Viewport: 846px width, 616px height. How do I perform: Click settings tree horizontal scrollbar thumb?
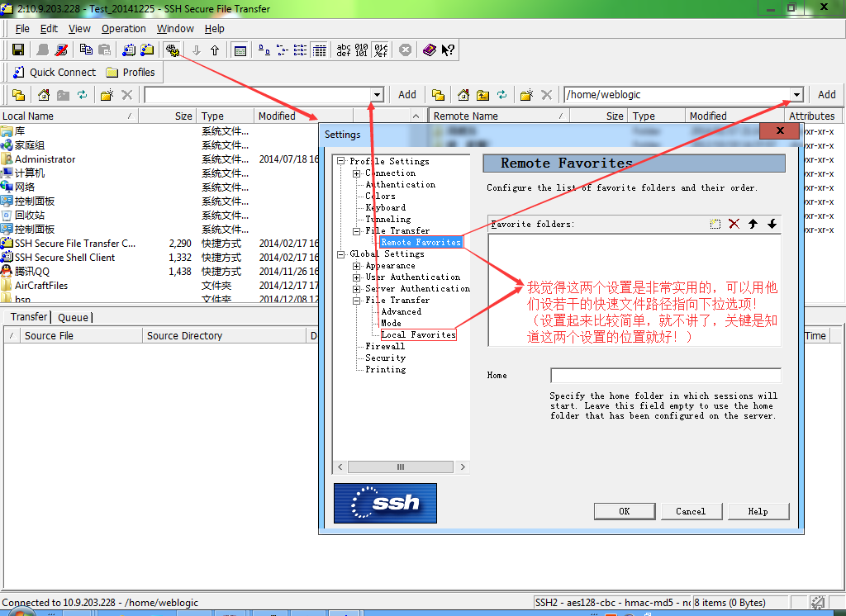point(401,467)
